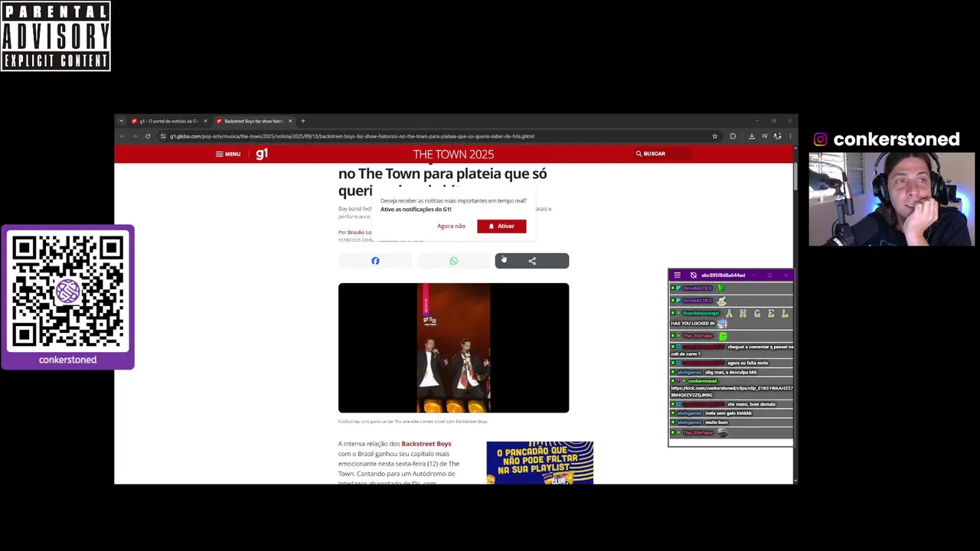
Task: Open the g1 MENU hamburger
Action: 227,154
